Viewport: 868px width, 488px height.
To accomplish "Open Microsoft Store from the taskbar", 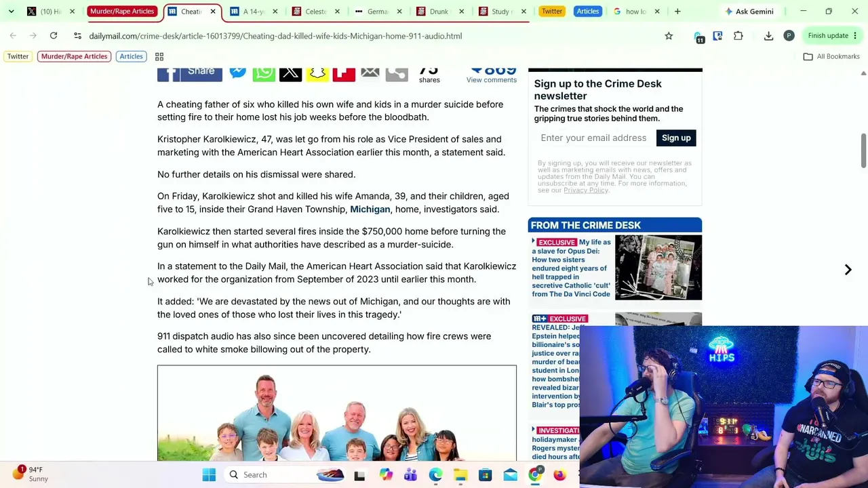I will [486, 475].
